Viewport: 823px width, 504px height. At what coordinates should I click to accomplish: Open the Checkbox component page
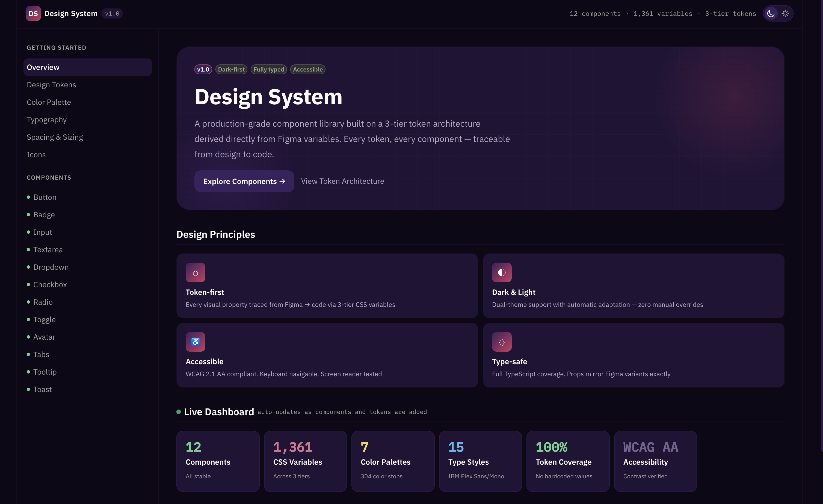pos(87,284)
